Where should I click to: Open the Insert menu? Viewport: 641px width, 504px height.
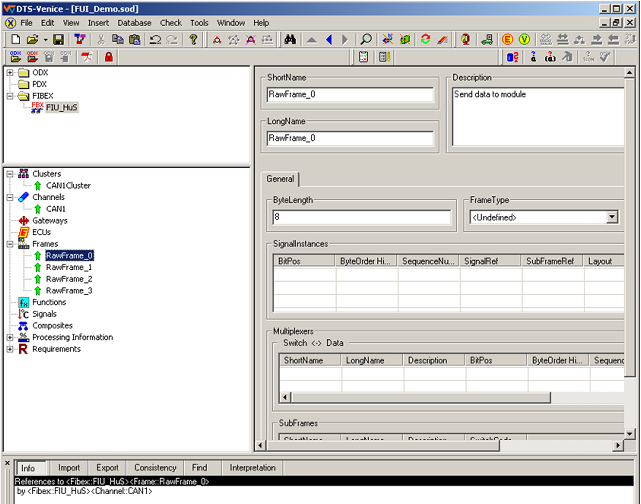(98, 23)
